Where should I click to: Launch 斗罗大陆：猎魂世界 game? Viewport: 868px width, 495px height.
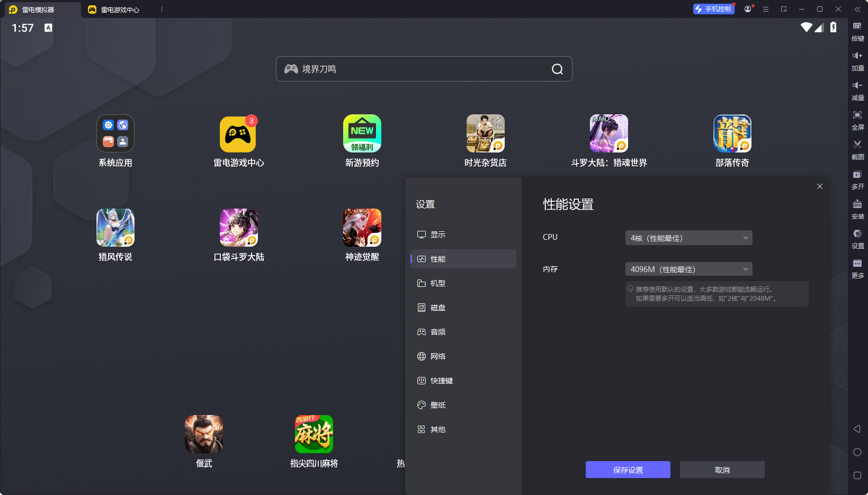609,133
